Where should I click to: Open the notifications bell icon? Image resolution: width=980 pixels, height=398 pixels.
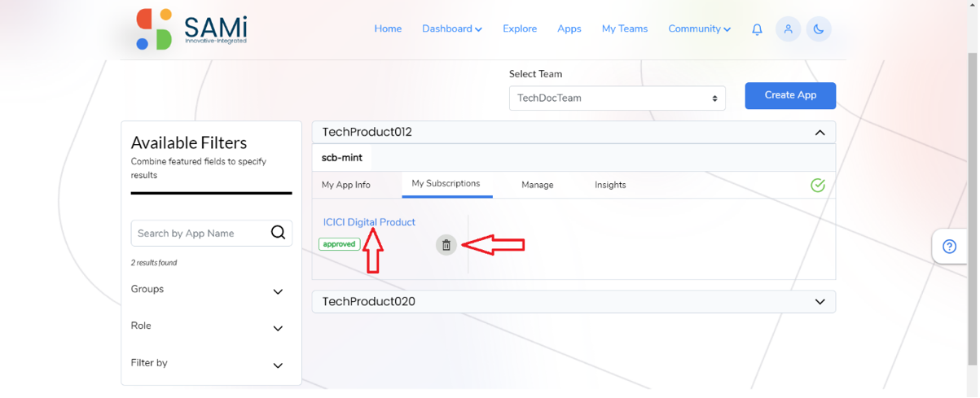(x=757, y=29)
